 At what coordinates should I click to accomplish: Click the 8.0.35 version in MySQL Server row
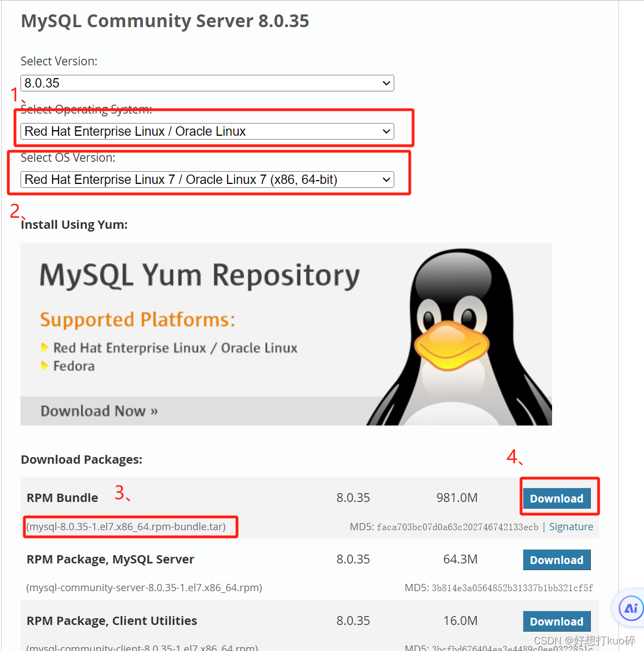click(x=353, y=559)
